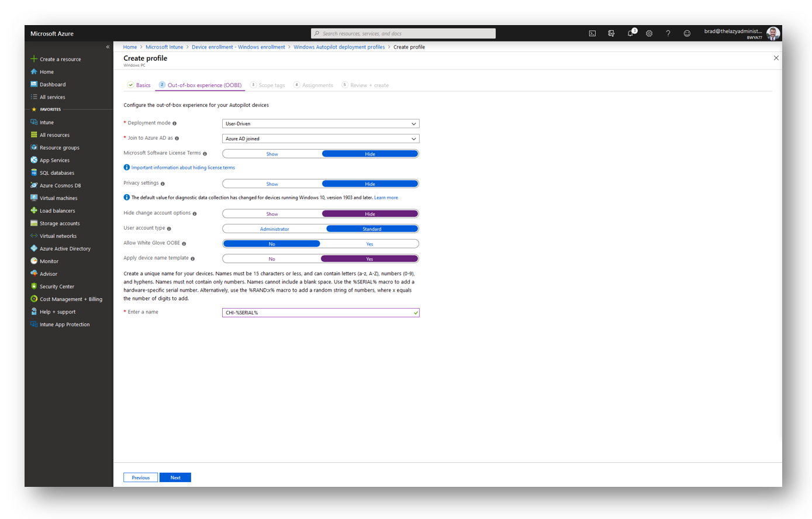812x519 pixels.
Task: Click the Azure Active Directory icon
Action: pos(34,248)
